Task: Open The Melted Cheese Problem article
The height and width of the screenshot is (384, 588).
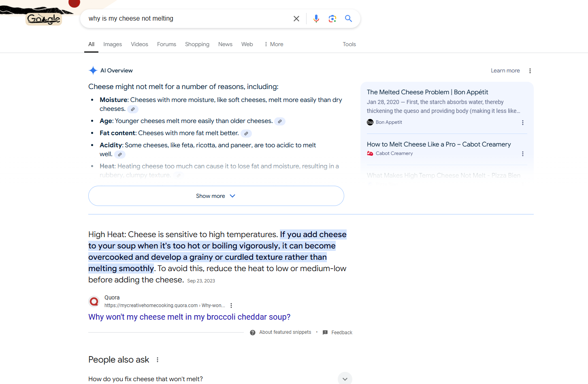Action: pyautogui.click(x=427, y=92)
